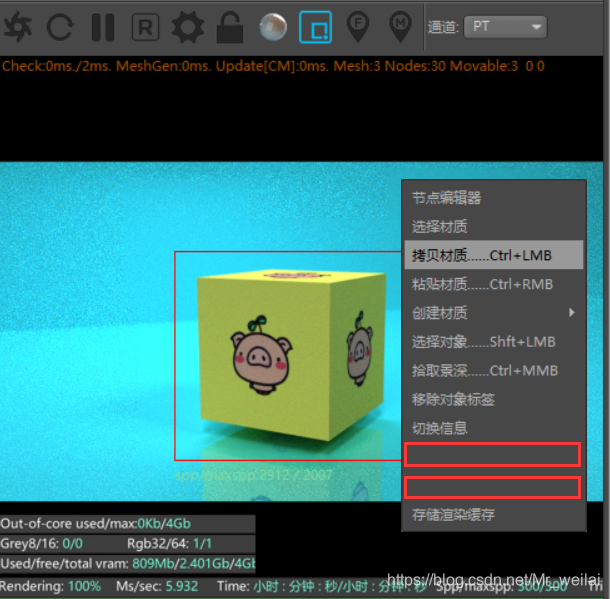Image resolution: width=610 pixels, height=599 pixels.
Task: Choose 选择对象 Shft+LMB entry
Action: tap(494, 342)
